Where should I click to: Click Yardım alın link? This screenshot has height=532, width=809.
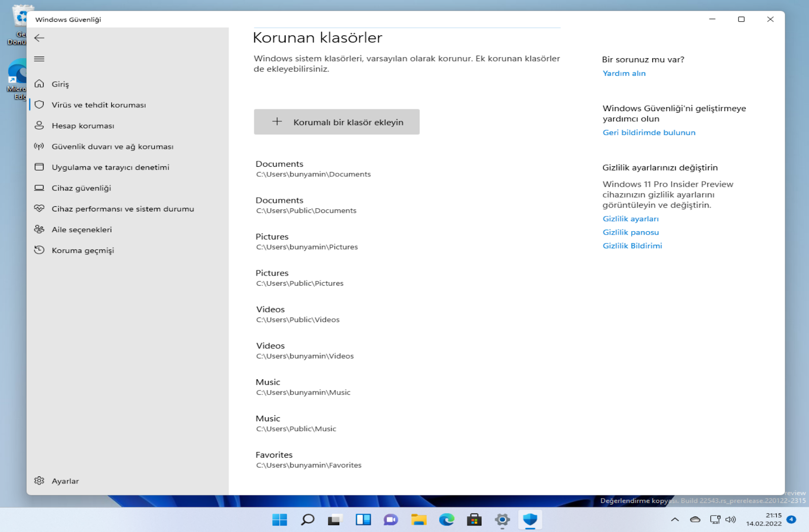click(x=624, y=73)
